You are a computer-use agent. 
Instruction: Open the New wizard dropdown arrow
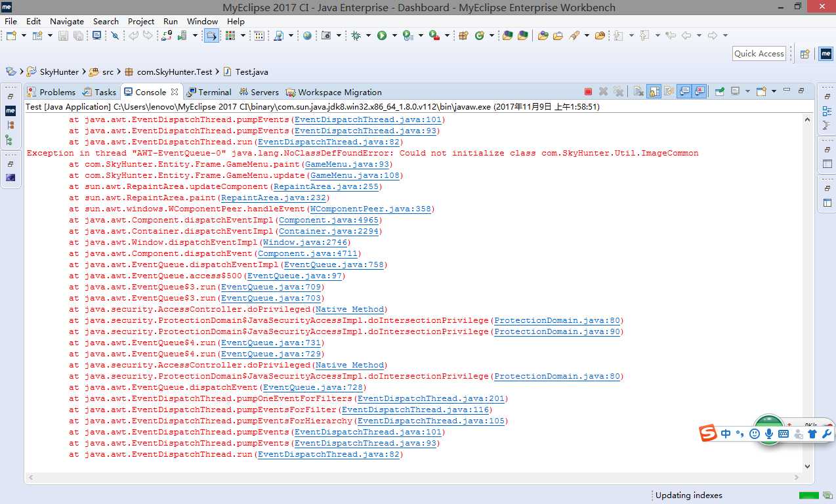coord(23,35)
